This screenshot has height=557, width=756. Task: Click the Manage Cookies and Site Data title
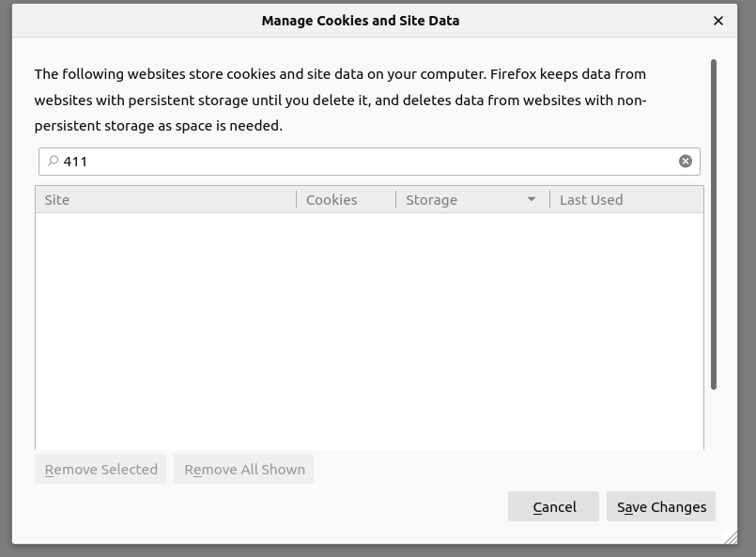[x=361, y=21]
